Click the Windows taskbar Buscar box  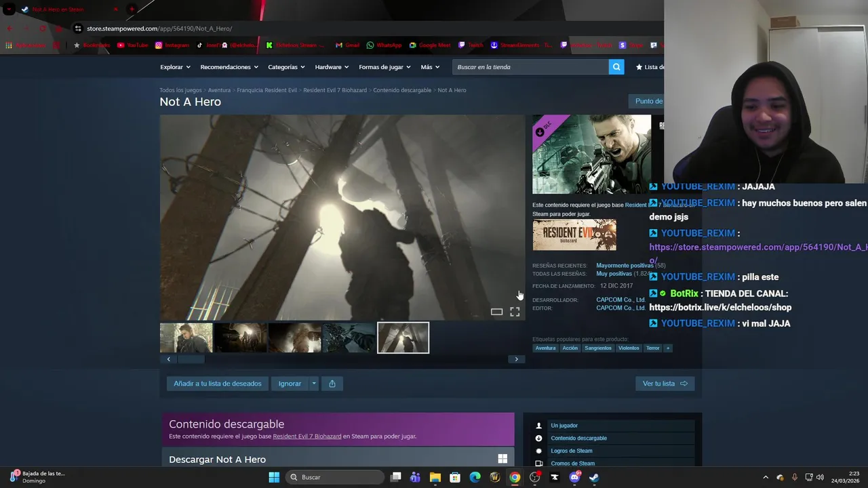pos(334,477)
